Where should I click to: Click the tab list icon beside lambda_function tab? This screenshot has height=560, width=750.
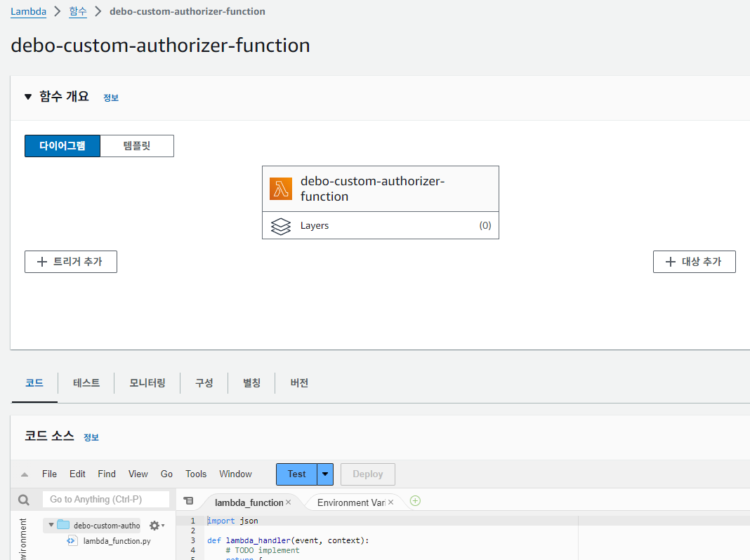pyautogui.click(x=188, y=501)
